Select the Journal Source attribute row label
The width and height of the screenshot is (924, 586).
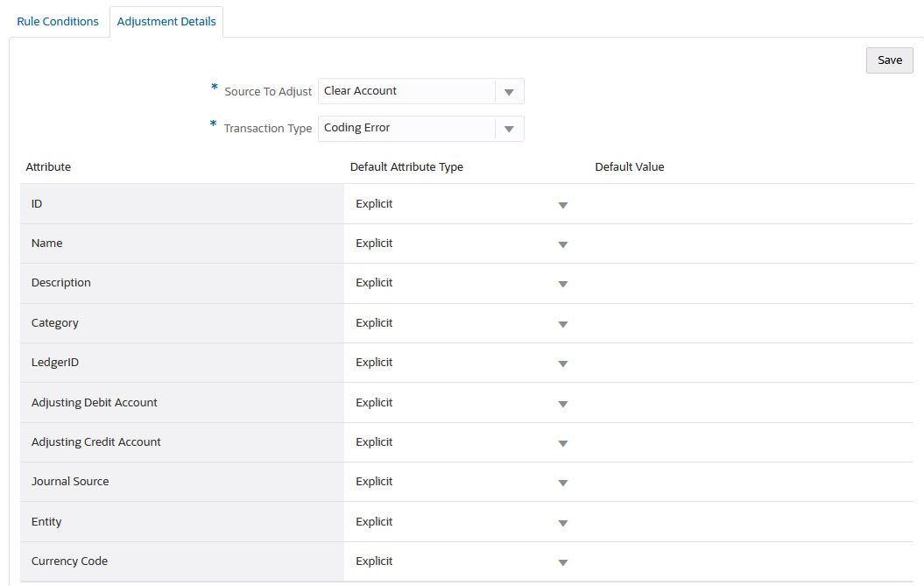(70, 482)
